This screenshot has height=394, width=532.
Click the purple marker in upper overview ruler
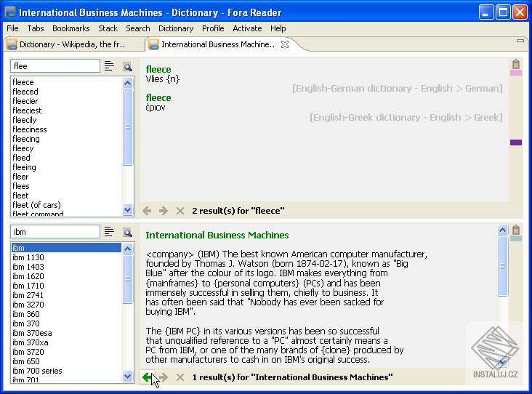tap(516, 142)
